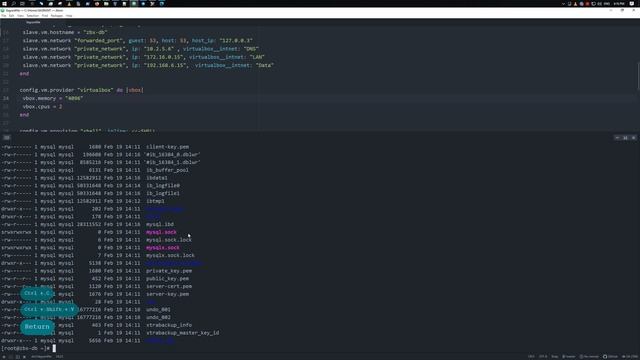Show hidden system tray icons chevron
Image resolution: width=640 pixels, height=360 pixels.
coord(564,3)
